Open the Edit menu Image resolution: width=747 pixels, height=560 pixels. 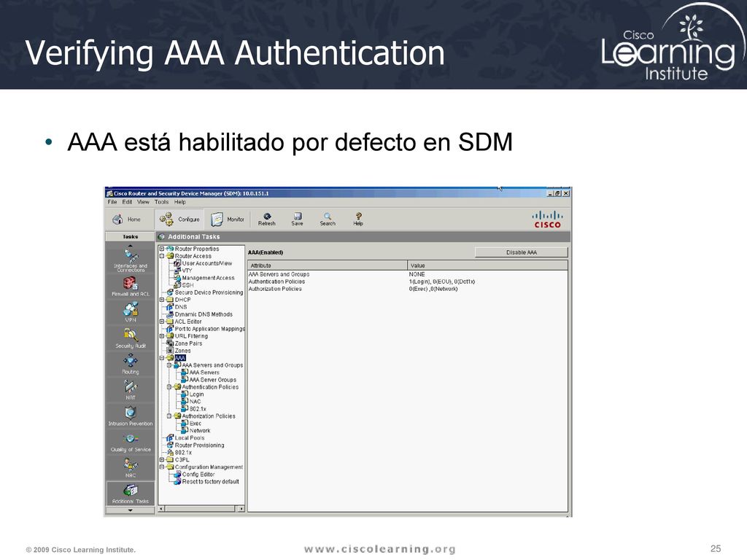pos(127,202)
